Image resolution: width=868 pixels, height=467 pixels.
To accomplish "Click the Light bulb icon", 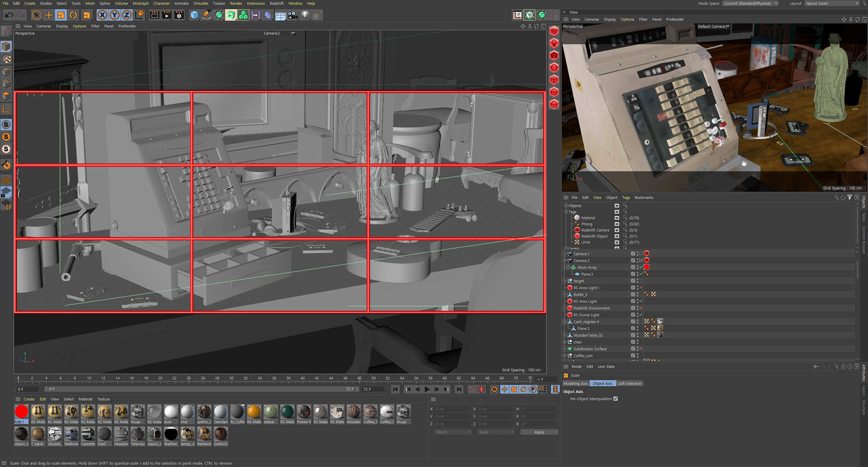I will point(305,15).
